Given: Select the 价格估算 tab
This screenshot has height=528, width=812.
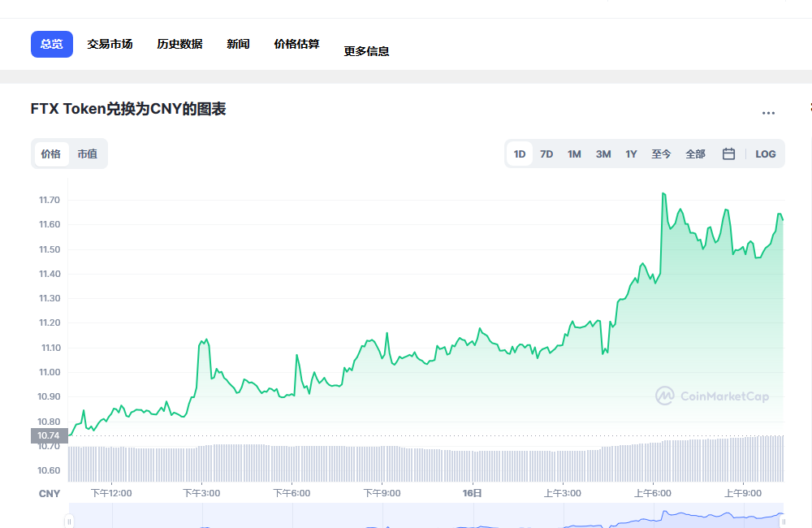Looking at the screenshot, I should [x=296, y=44].
